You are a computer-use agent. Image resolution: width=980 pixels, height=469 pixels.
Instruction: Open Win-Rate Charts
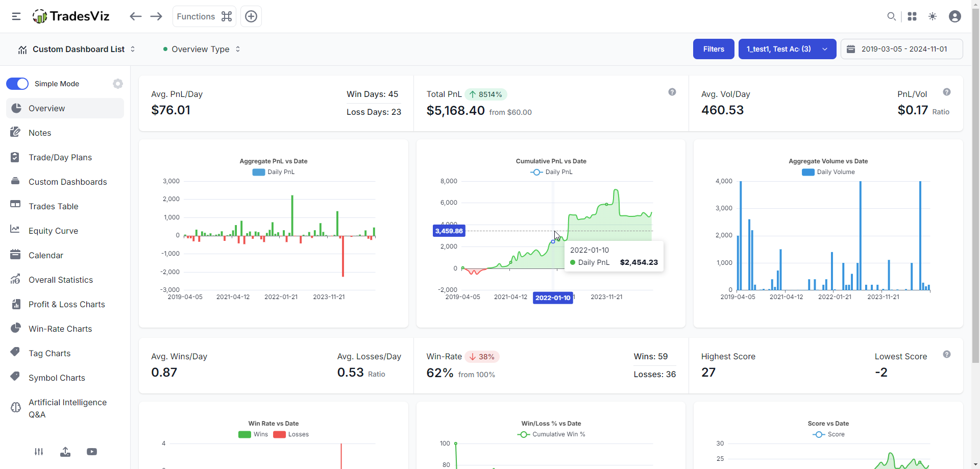[65, 329]
